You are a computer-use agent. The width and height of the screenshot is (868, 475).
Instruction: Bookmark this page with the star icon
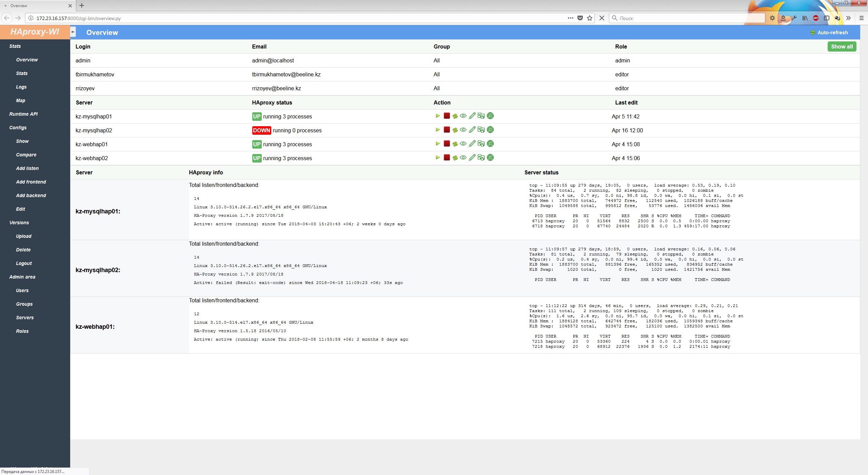point(590,18)
